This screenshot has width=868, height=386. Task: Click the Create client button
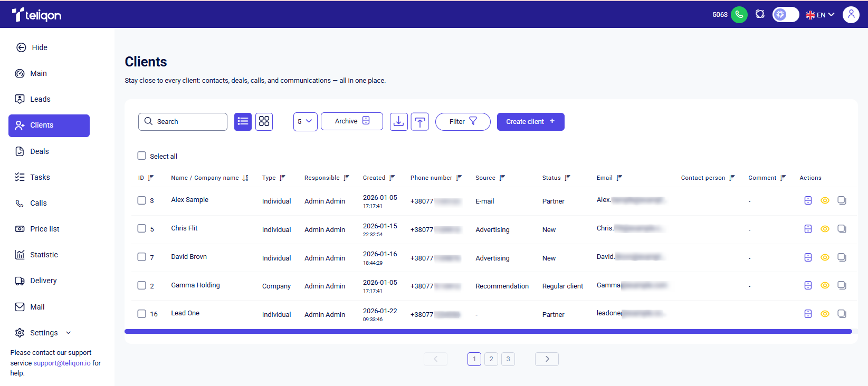click(x=530, y=121)
